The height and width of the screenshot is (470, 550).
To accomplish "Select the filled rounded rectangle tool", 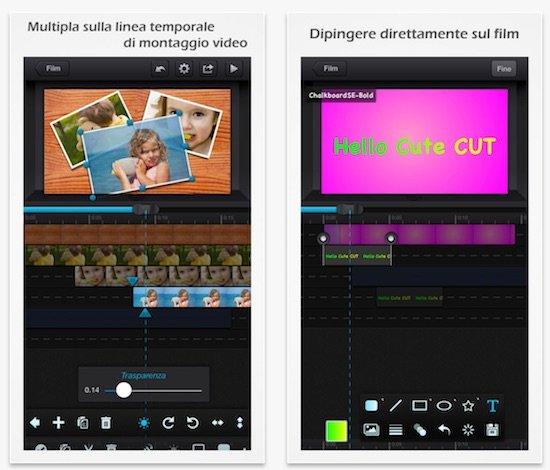I will pyautogui.click(x=371, y=406).
